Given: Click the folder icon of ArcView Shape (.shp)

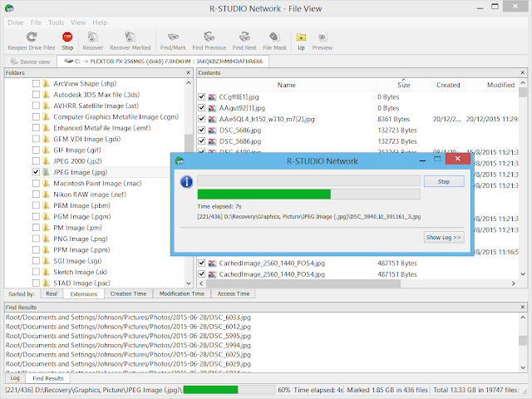Looking at the screenshot, I should click(x=47, y=83).
